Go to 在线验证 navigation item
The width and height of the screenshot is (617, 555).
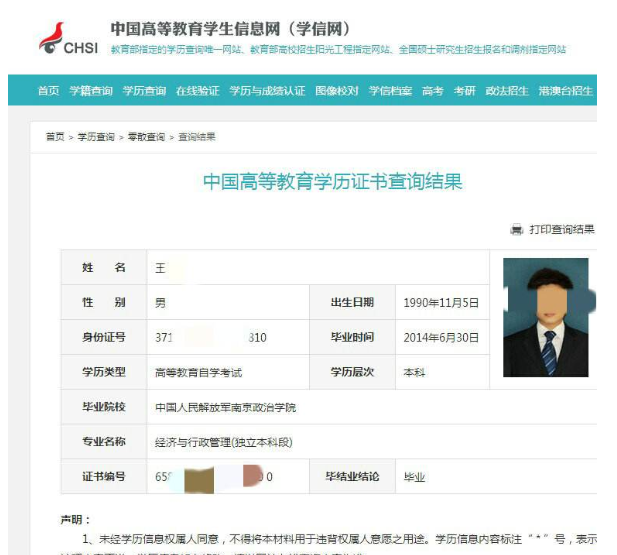tap(198, 91)
